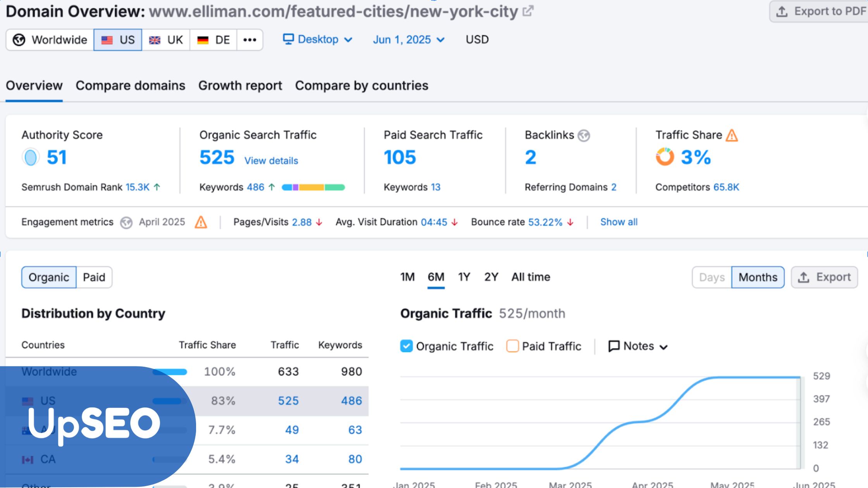Click the AU keywords value 63

coord(355,430)
